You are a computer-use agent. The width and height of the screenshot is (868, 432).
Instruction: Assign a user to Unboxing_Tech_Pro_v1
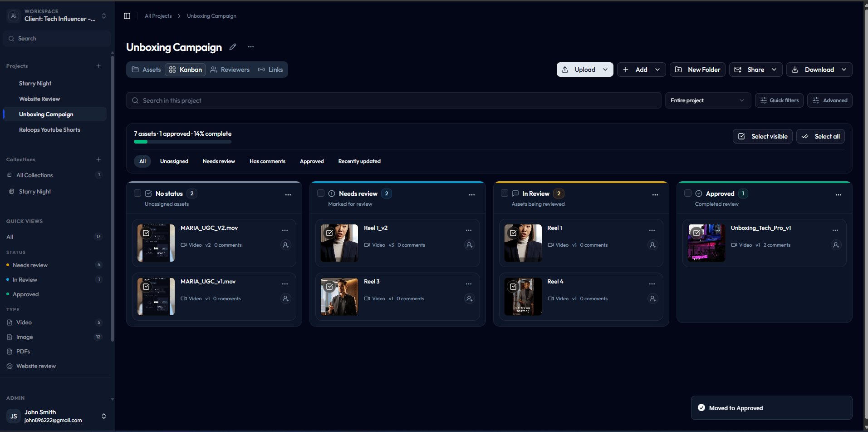[x=836, y=245]
